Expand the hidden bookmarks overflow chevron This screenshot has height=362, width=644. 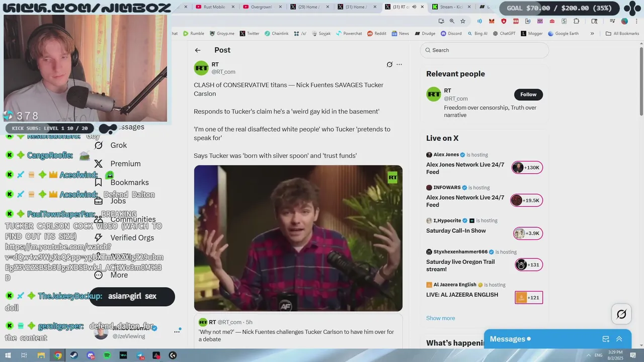[x=592, y=34]
